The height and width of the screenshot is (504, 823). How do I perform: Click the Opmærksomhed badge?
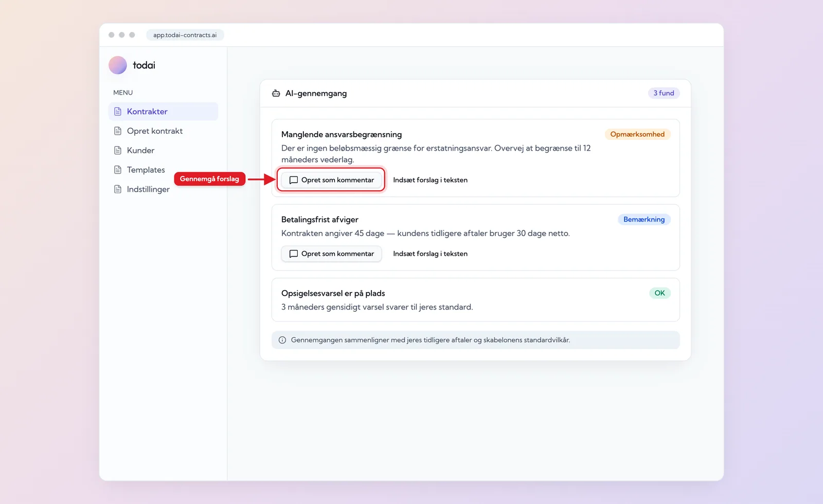tap(637, 134)
